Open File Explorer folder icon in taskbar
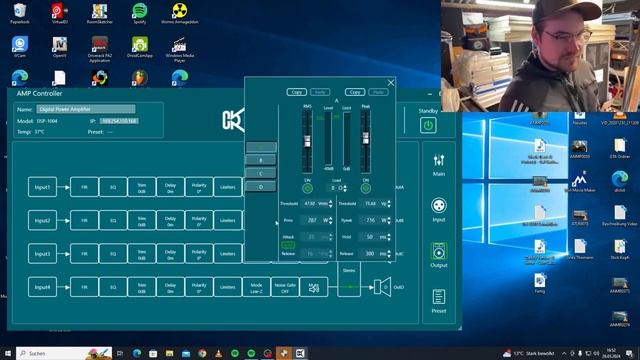This screenshot has height=360, width=640. [x=169, y=353]
